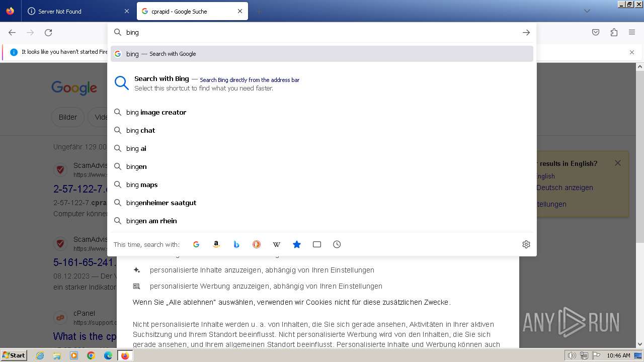Dismiss the Firefox notification bar
The width and height of the screenshot is (644, 362).
pyautogui.click(x=632, y=52)
